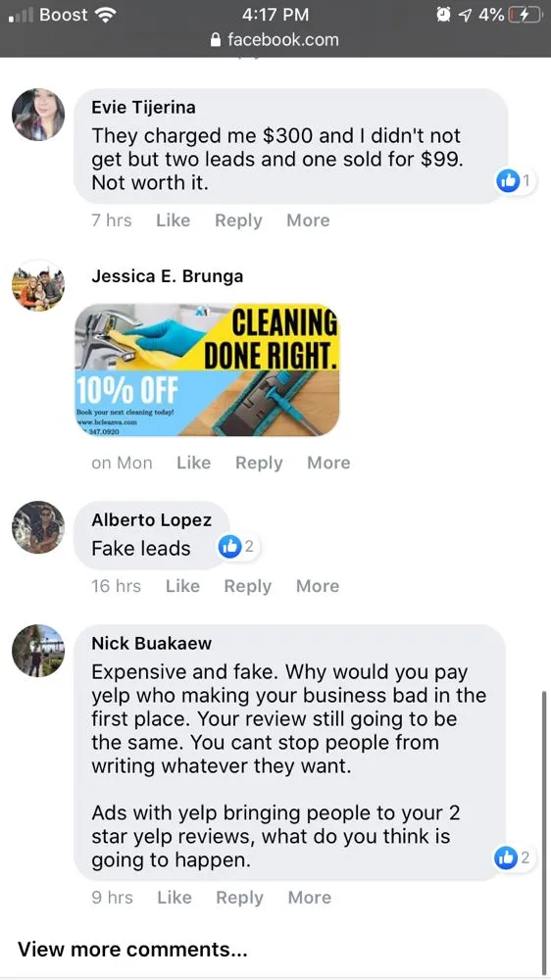This screenshot has height=980, width=551.
Task: Like Alberto Lopez's Fake leads comment
Action: click(182, 586)
